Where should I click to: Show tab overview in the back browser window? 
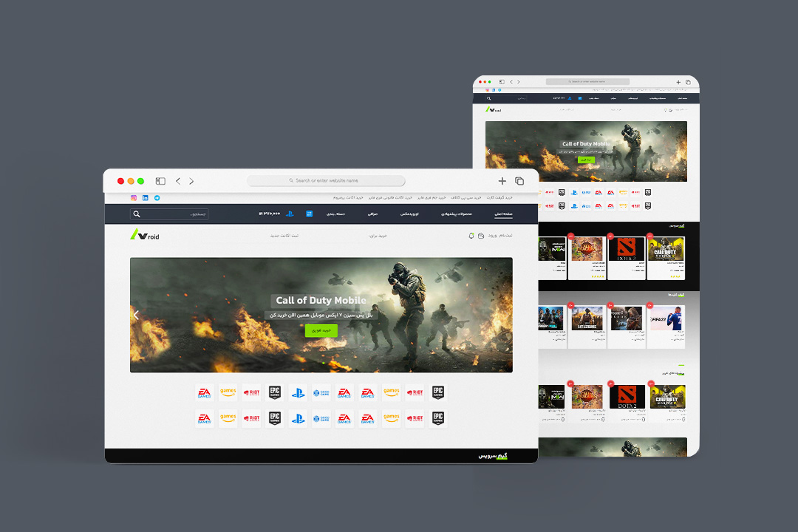coord(688,82)
